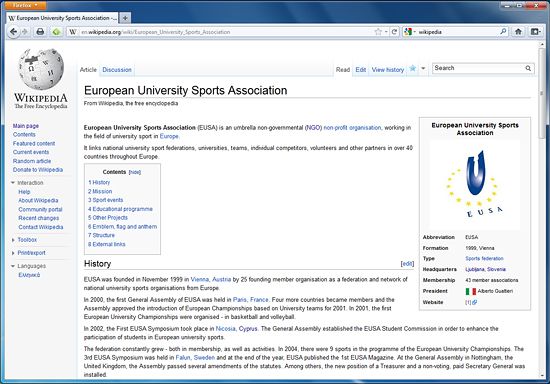Image resolution: width=550 pixels, height=384 pixels.
Task: Jump to 4 Educational programme in Contents
Action: click(x=120, y=209)
